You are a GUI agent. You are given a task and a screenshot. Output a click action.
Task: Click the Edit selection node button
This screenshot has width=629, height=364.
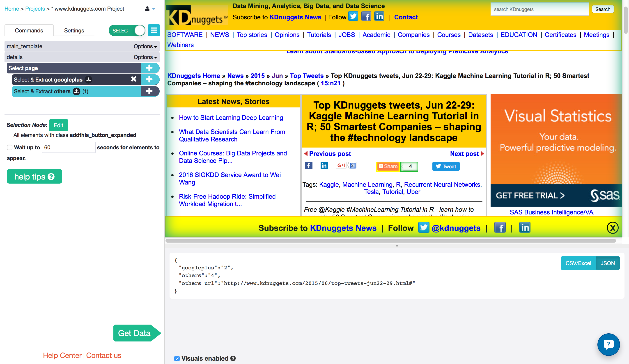point(58,125)
